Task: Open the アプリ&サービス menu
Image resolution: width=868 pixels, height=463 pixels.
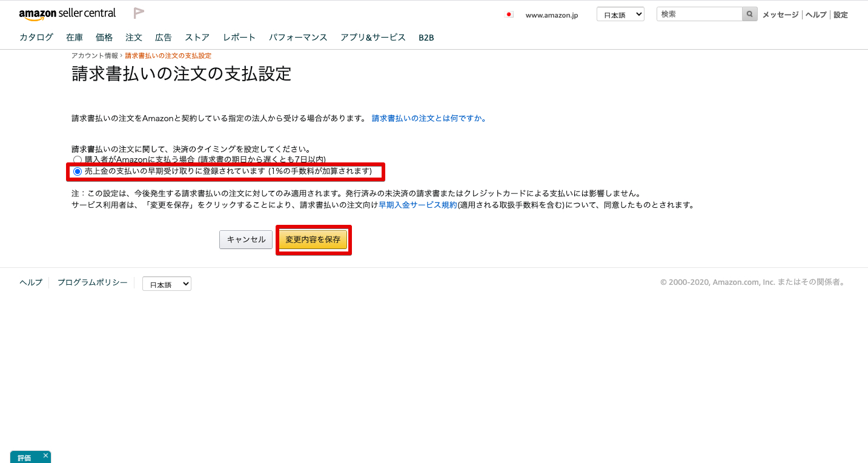Action: pyautogui.click(x=373, y=38)
